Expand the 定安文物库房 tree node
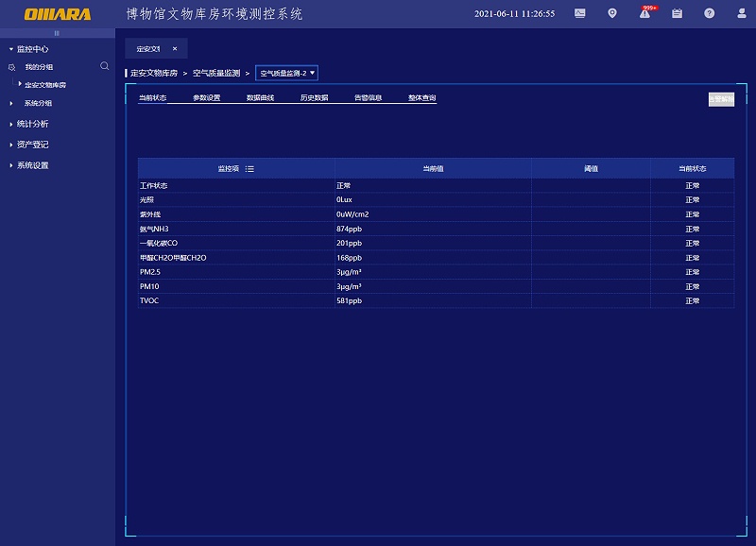Viewport: 756px width, 546px height. coord(20,84)
